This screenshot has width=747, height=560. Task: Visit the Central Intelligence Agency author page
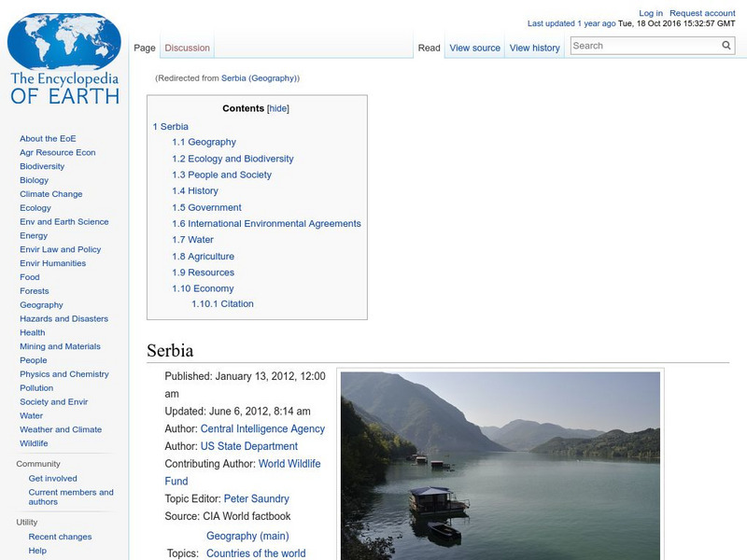262,428
